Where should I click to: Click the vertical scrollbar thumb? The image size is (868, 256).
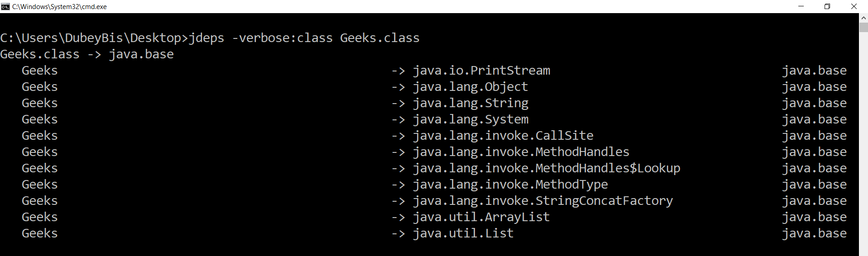[863, 27]
